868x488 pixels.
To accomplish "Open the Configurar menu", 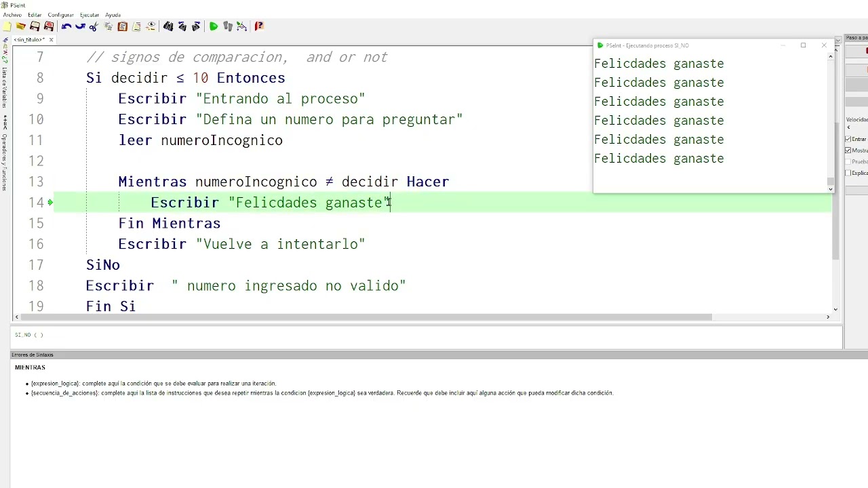I will [60, 15].
